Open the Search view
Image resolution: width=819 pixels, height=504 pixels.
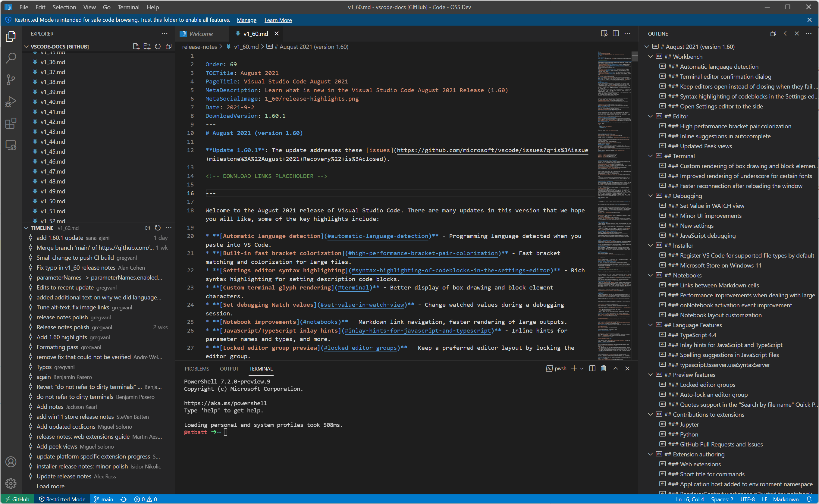click(x=11, y=58)
